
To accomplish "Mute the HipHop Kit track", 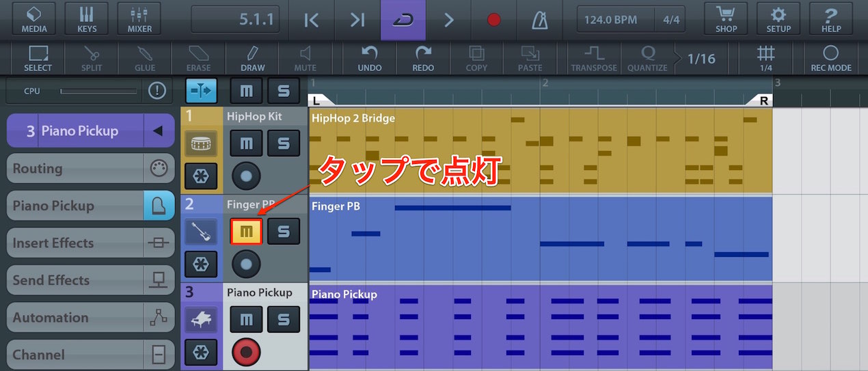I will (x=246, y=143).
